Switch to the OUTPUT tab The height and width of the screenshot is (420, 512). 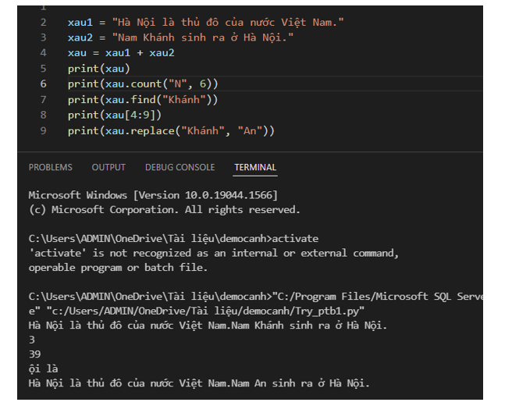coord(108,167)
